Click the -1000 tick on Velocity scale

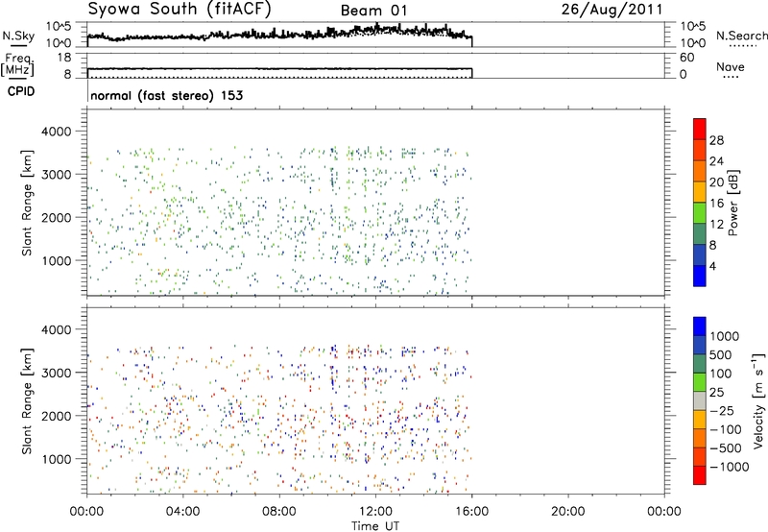[729, 467]
